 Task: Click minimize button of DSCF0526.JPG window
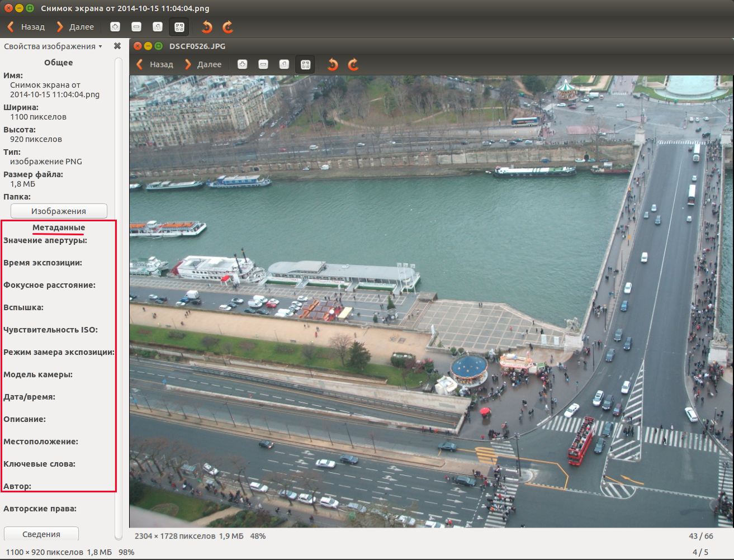click(x=148, y=46)
